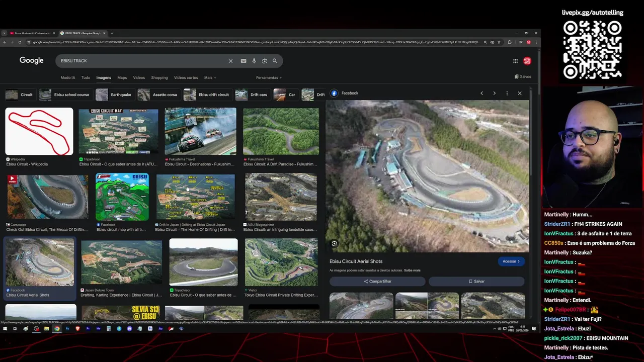644x362 pixels.
Task: Clear the EBISU TRACK search query
Action: (230, 61)
